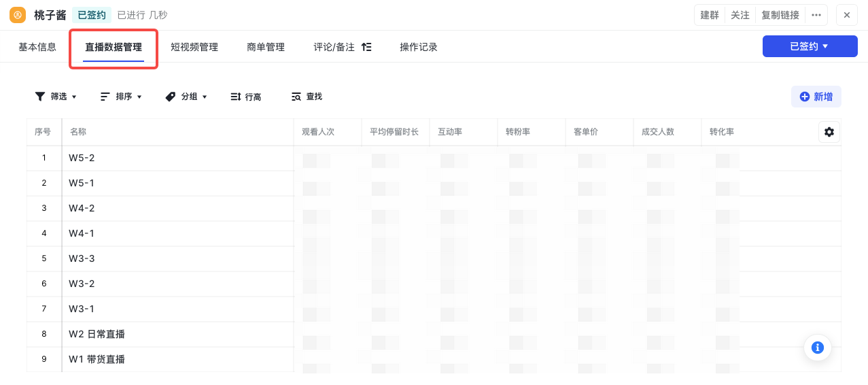Image resolution: width=868 pixels, height=385 pixels.
Task: Switch to the 短视频管理 tab
Action: 194,47
